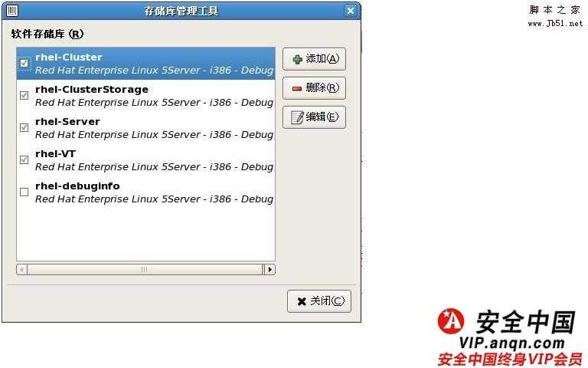Image resolution: width=588 pixels, height=368 pixels.
Task: Select the rhel-VT repository row
Action: click(x=146, y=160)
